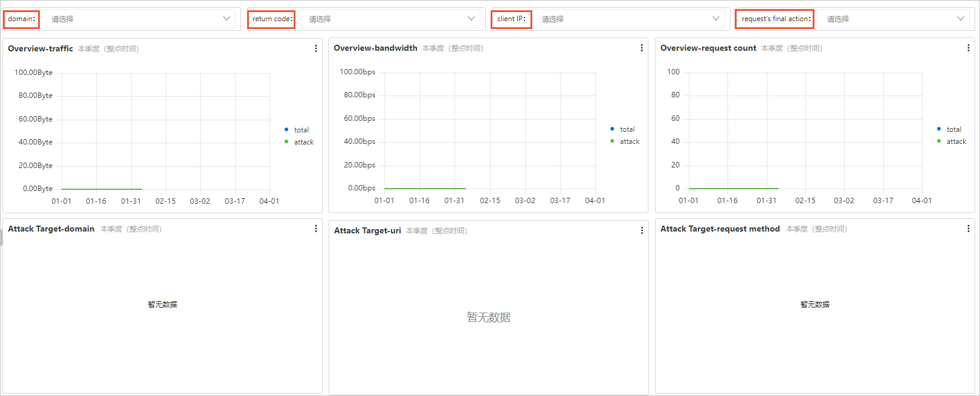This screenshot has width=980, height=396.
Task: Open Attack Target-request method panel's three-dot menu
Action: (x=969, y=229)
